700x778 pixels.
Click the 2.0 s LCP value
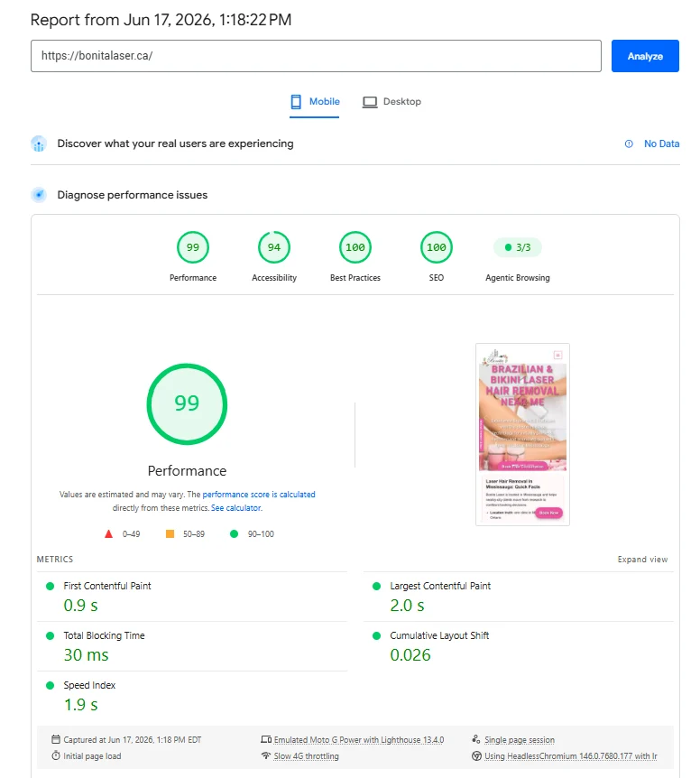tap(407, 606)
